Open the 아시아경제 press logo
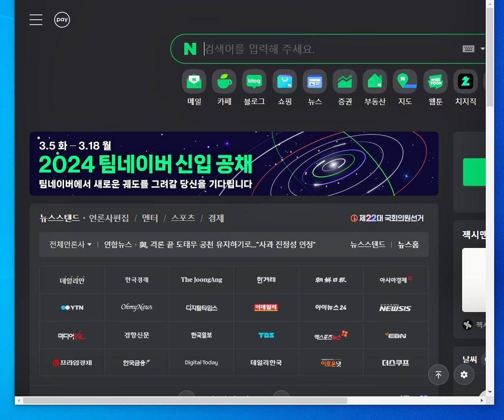 click(395, 280)
